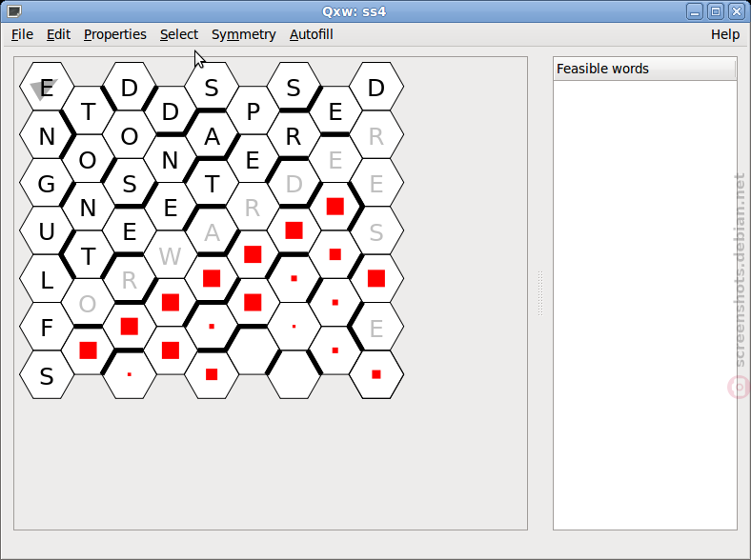This screenshot has height=560, width=751.
Task: Select the black letter R hex cell
Action: click(294, 135)
